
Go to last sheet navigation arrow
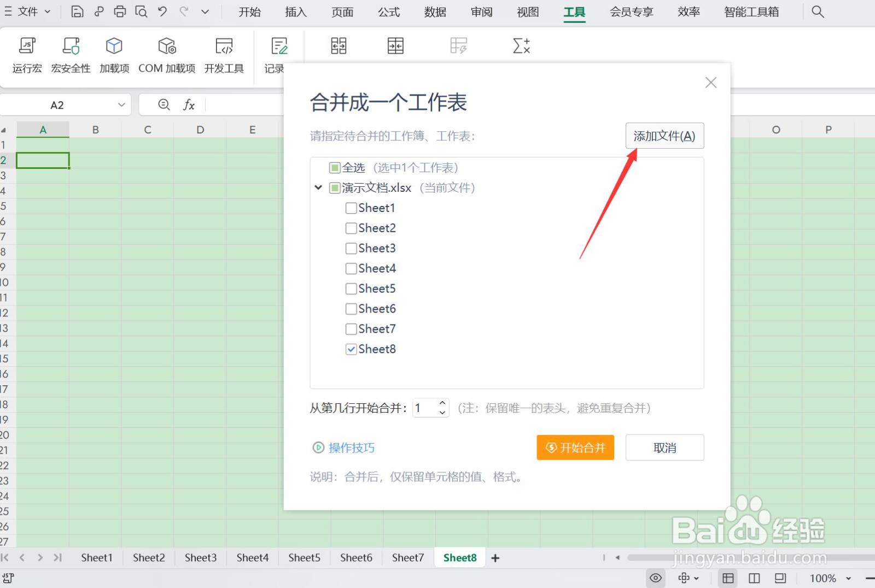click(x=57, y=557)
